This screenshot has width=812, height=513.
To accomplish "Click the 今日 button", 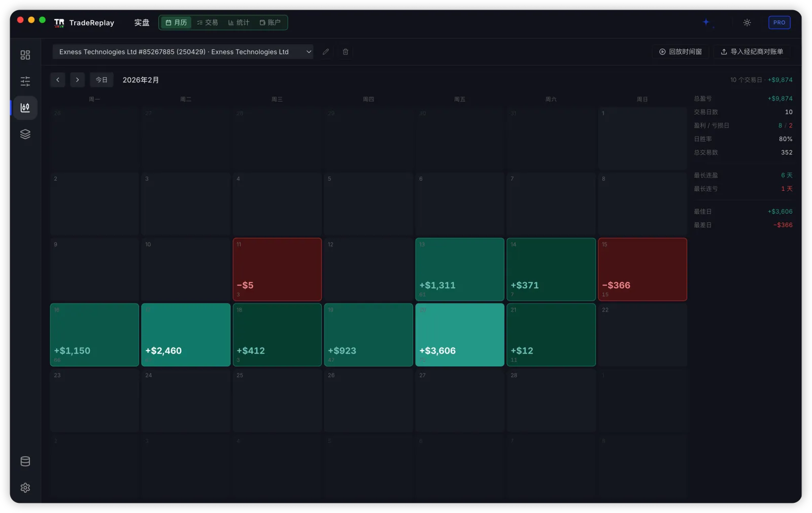I will (x=101, y=80).
